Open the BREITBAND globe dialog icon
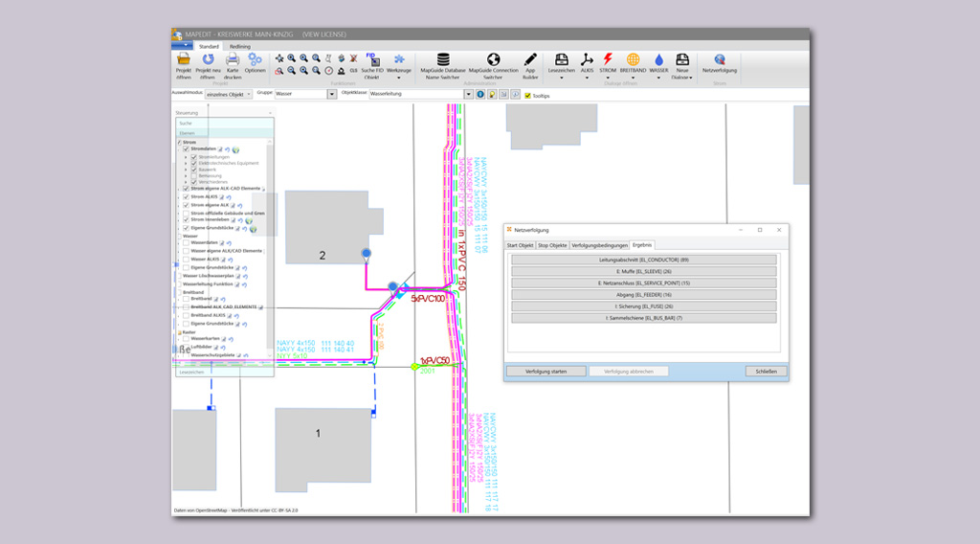The image size is (980, 544). [x=633, y=60]
